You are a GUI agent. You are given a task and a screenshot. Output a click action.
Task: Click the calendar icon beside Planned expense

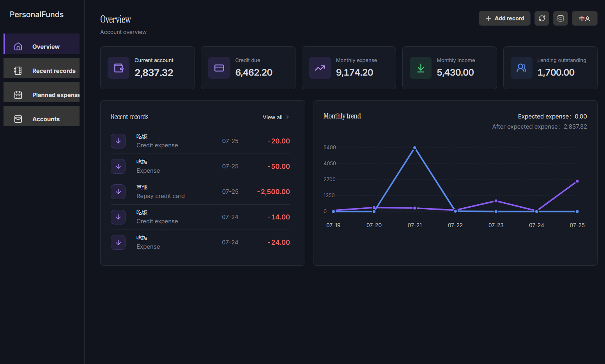coord(18,95)
